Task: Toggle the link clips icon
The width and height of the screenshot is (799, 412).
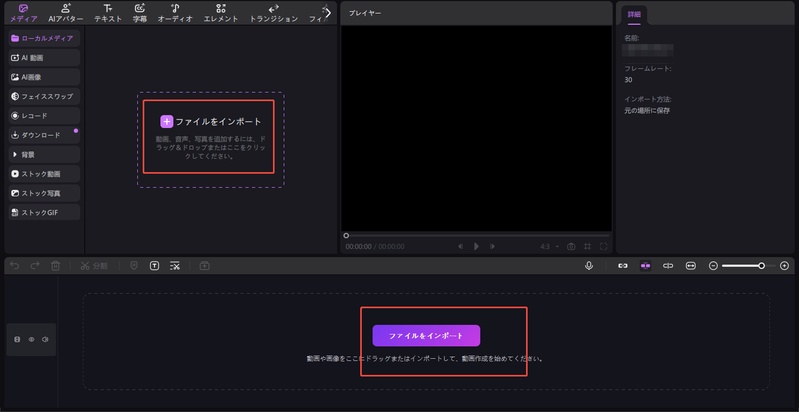Action: click(x=623, y=266)
